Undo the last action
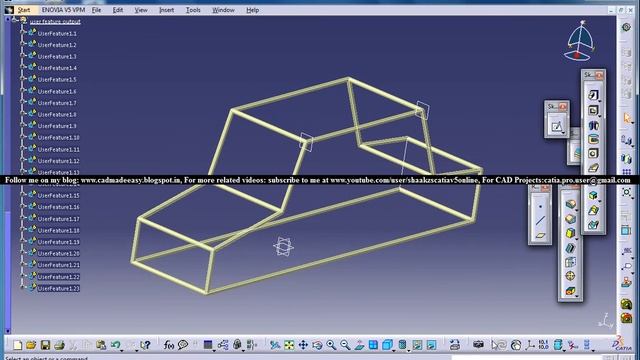 (x=115, y=345)
